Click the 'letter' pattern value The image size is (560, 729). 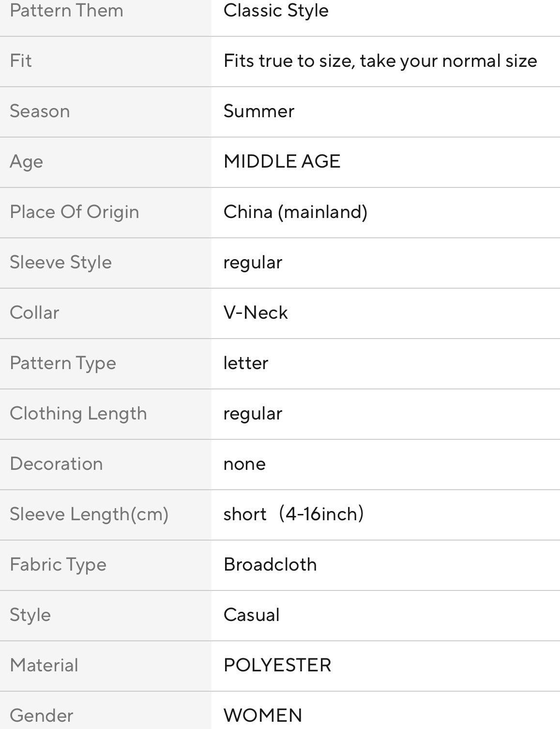(245, 363)
